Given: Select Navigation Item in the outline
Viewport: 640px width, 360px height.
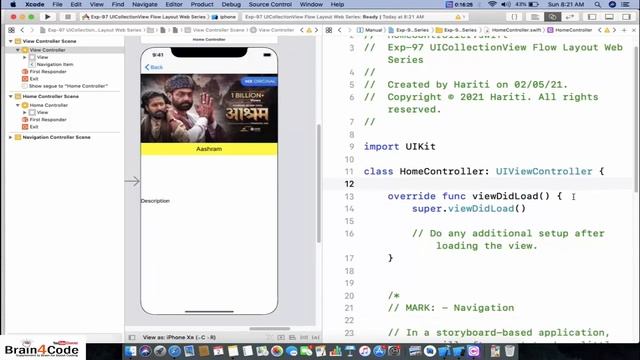Looking at the screenshot, I should [55, 64].
